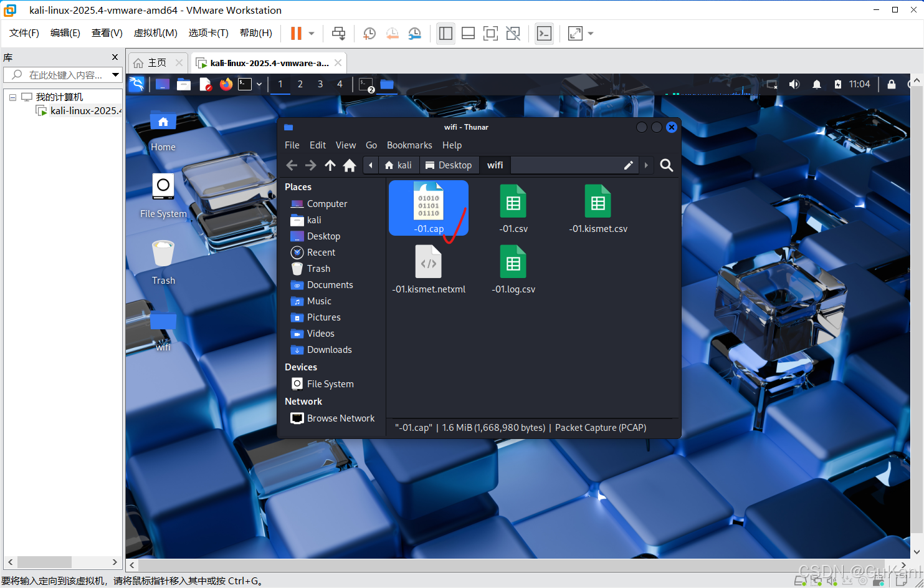Launch Firefox from the Kali panel
The image size is (924, 588).
tap(226, 84)
